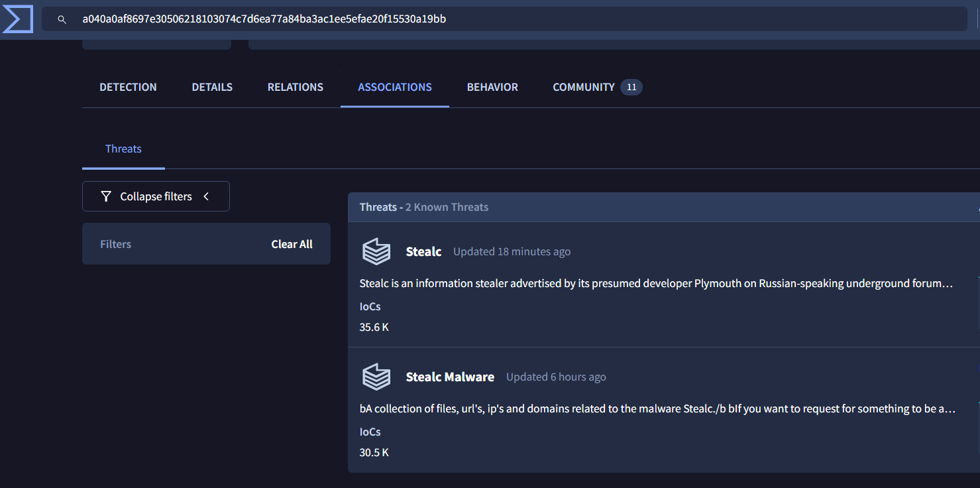
Task: Click the search magnifier icon
Action: (x=62, y=19)
